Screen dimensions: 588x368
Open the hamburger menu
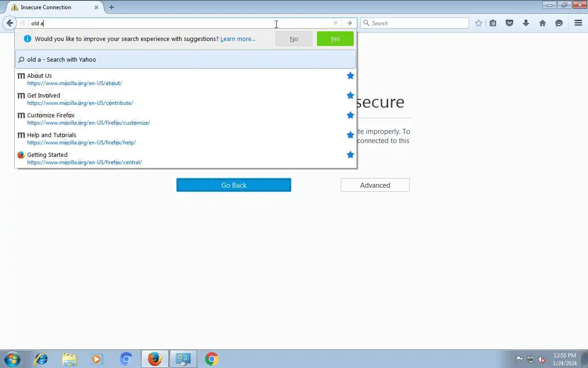point(578,23)
